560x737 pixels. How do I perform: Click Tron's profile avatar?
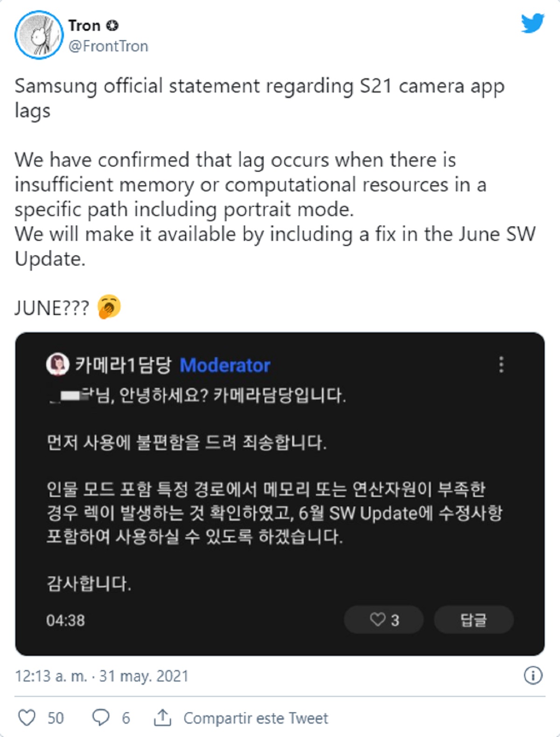pos(39,35)
